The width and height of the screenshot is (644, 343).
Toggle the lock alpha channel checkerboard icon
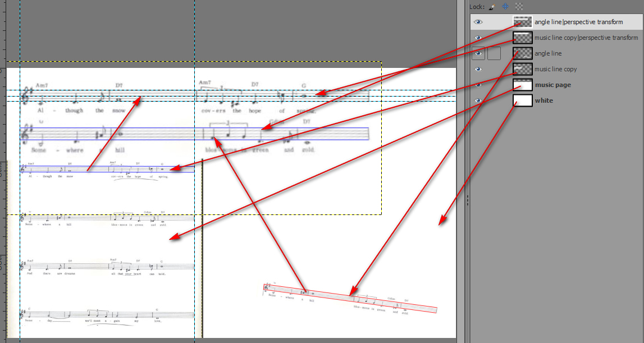point(519,7)
